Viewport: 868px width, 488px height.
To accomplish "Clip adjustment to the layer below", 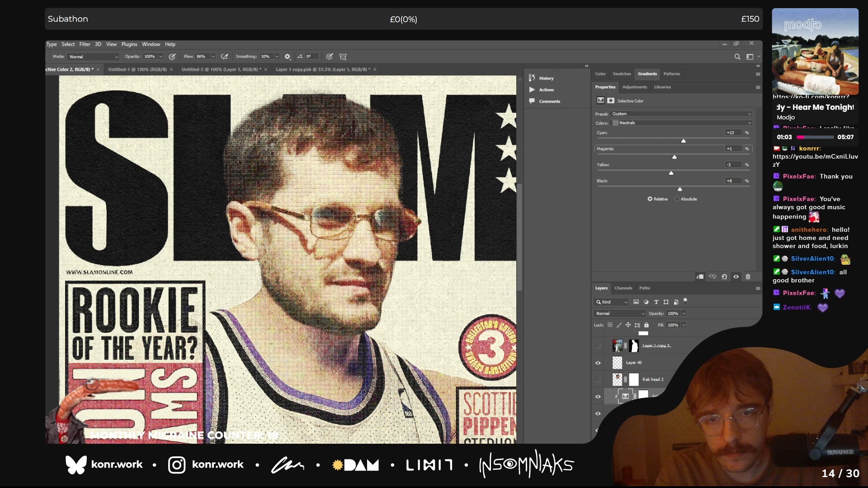I will (x=700, y=277).
